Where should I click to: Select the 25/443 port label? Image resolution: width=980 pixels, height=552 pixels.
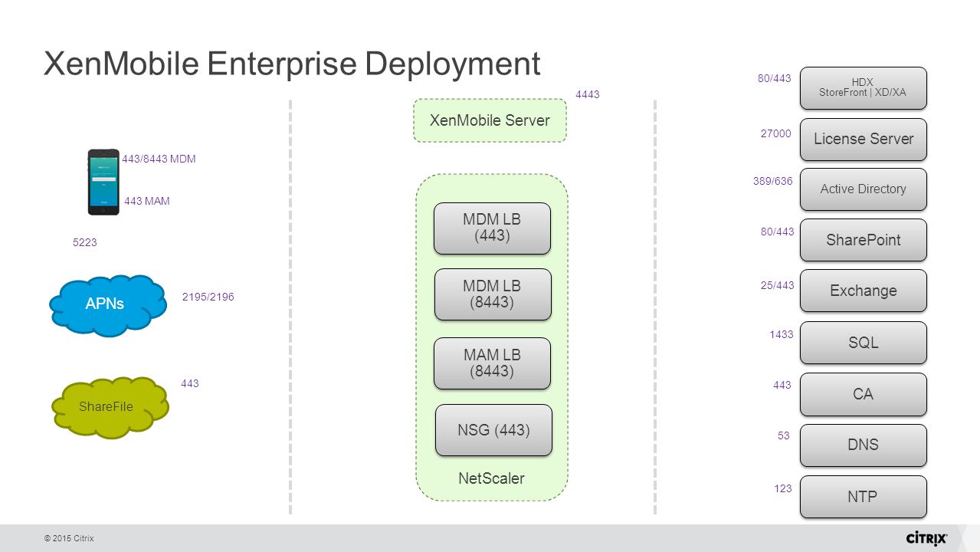(x=777, y=285)
